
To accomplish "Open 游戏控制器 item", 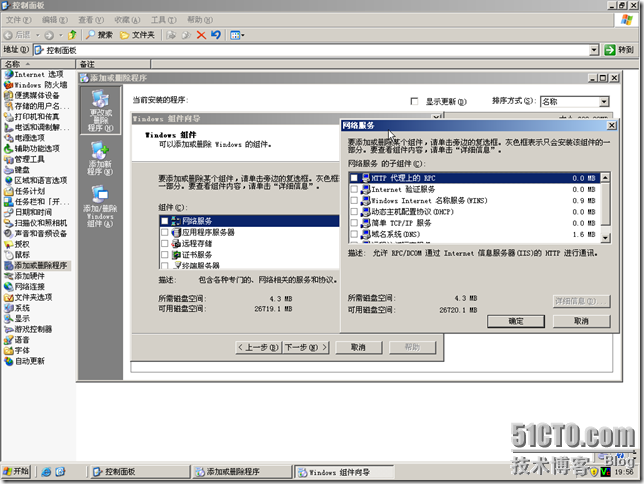I will coord(28,329).
